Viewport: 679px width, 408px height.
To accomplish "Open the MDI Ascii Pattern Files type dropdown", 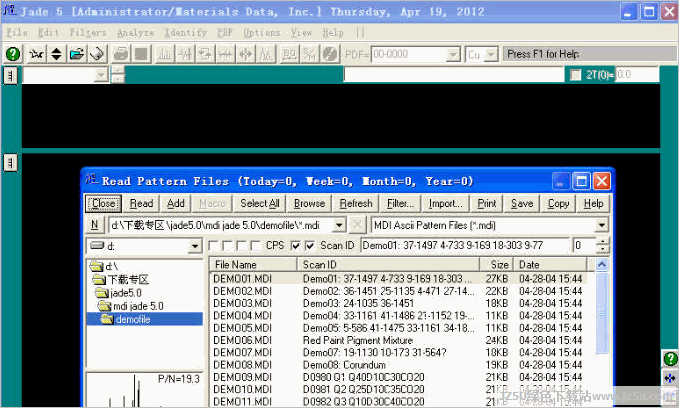I will [x=601, y=225].
